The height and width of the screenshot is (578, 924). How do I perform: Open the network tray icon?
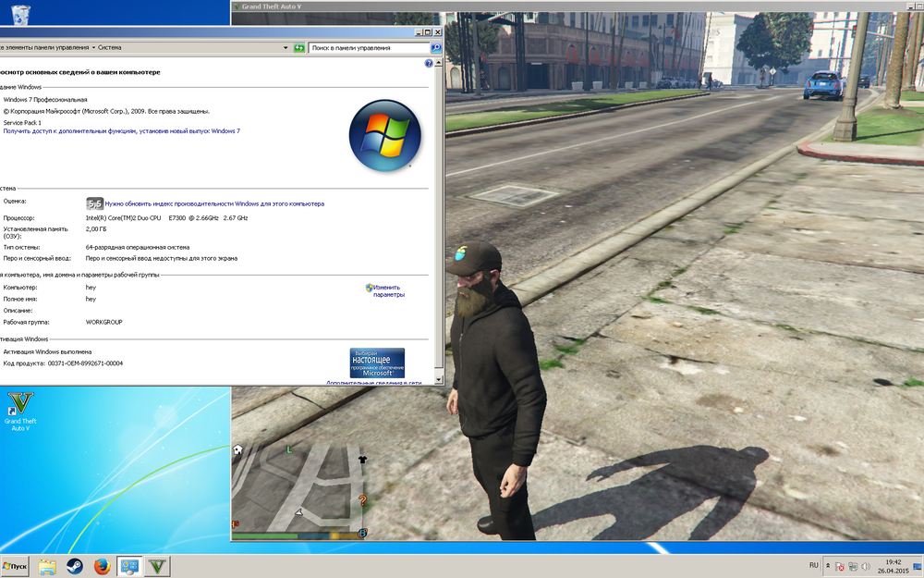click(853, 567)
